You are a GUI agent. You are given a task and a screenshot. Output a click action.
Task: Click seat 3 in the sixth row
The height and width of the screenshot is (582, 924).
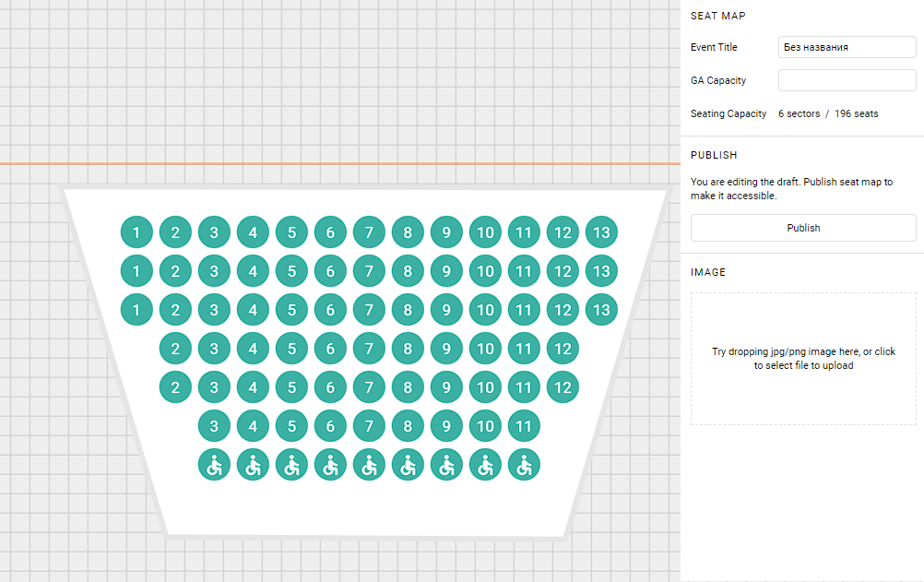pyautogui.click(x=214, y=426)
